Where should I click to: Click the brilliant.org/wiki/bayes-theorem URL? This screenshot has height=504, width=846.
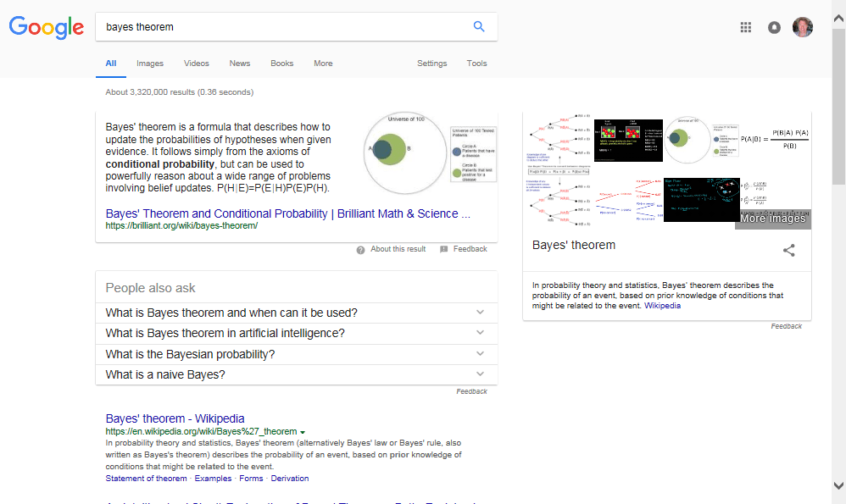pos(181,226)
